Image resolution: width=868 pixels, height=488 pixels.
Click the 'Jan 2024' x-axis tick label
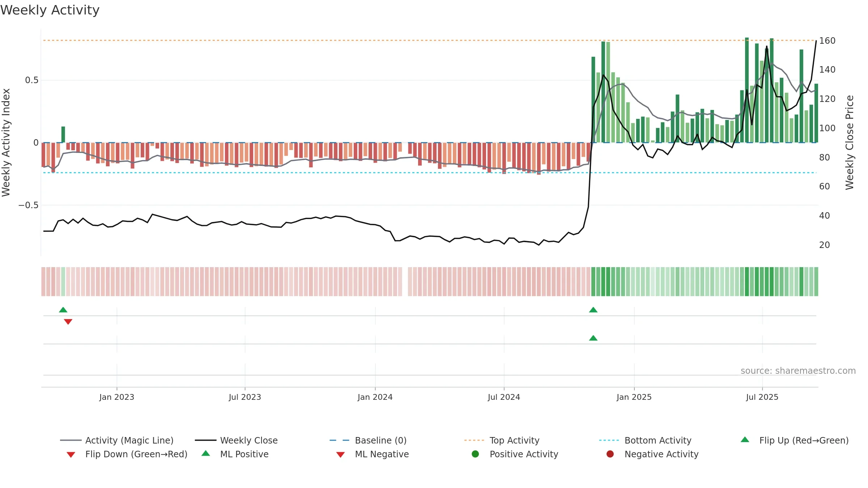pyautogui.click(x=375, y=397)
